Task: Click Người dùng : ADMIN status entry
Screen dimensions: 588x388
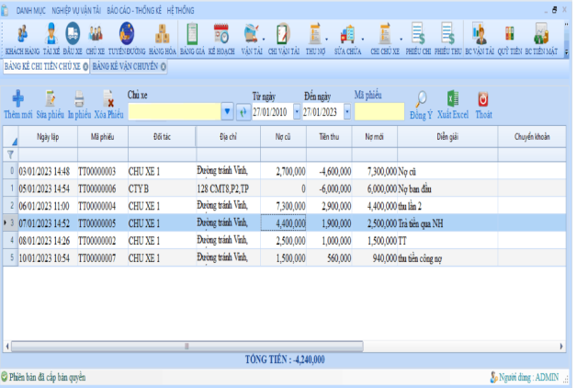Action: point(525,377)
